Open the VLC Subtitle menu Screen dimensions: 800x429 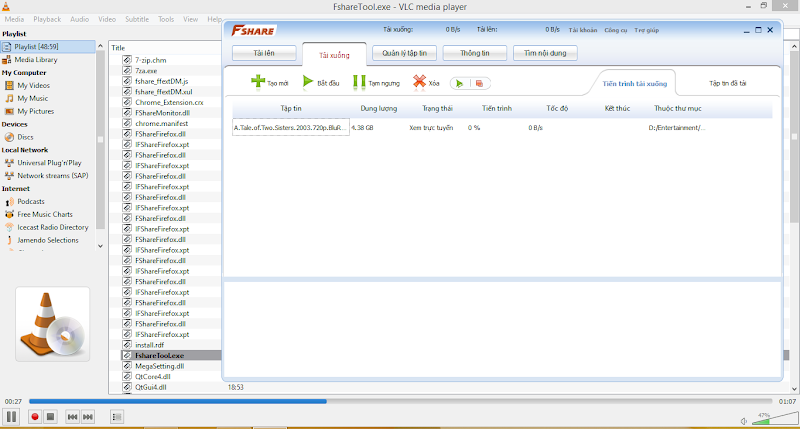click(137, 19)
